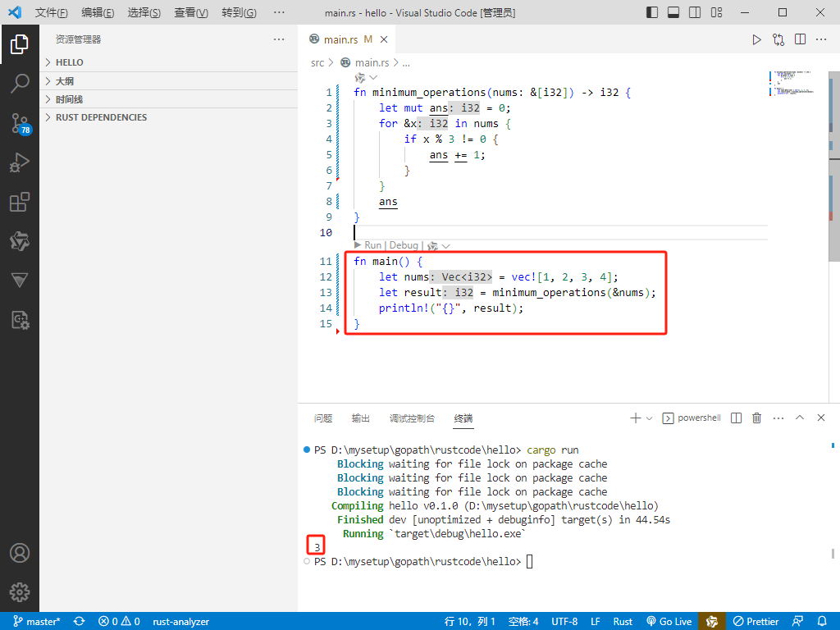This screenshot has width=840, height=630.
Task: Toggle the secondary side bar layout icon
Action: (695, 12)
